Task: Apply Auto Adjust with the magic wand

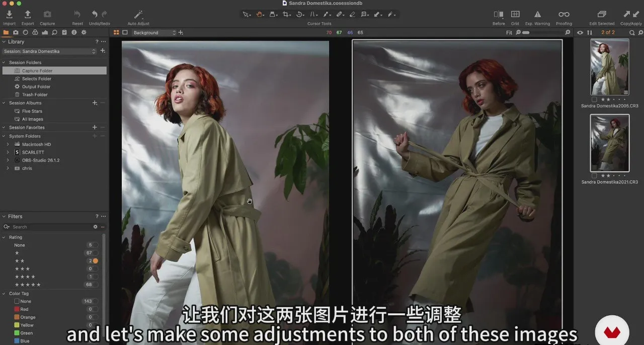Action: pyautogui.click(x=138, y=15)
